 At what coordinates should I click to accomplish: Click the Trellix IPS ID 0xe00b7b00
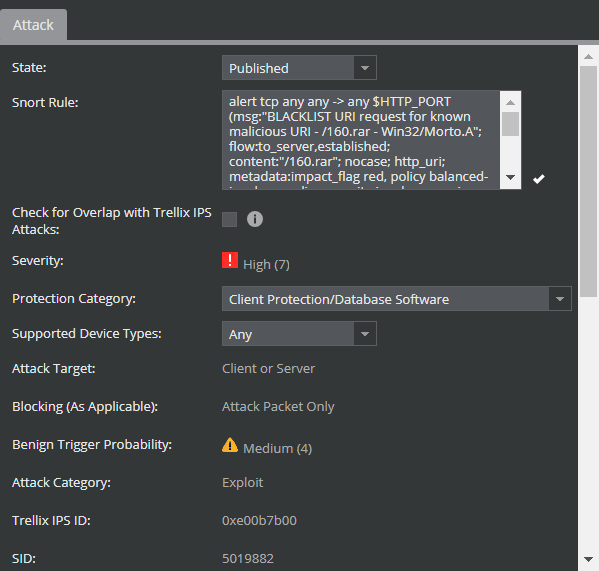tap(259, 521)
